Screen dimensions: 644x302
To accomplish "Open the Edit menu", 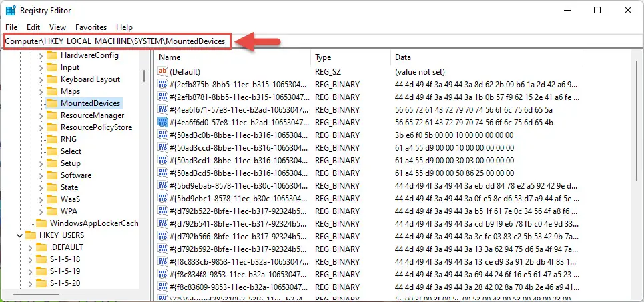I will tap(33, 27).
